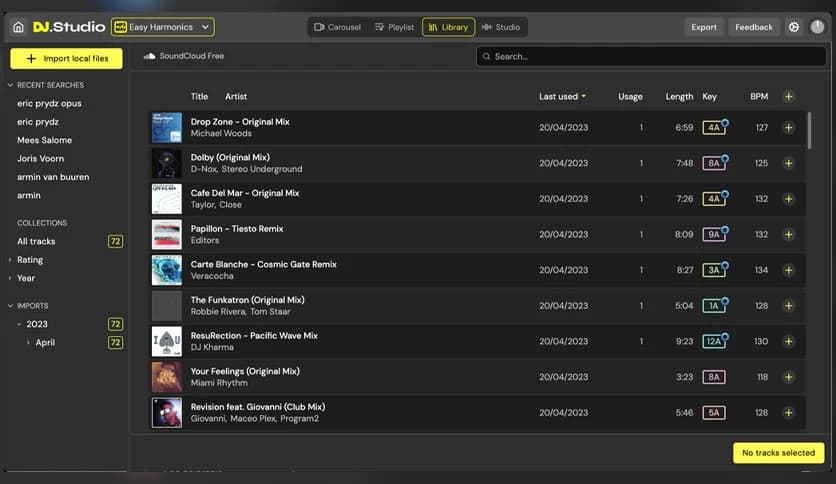Click into the Search input field
Screen dimensions: 836x484
(650, 57)
